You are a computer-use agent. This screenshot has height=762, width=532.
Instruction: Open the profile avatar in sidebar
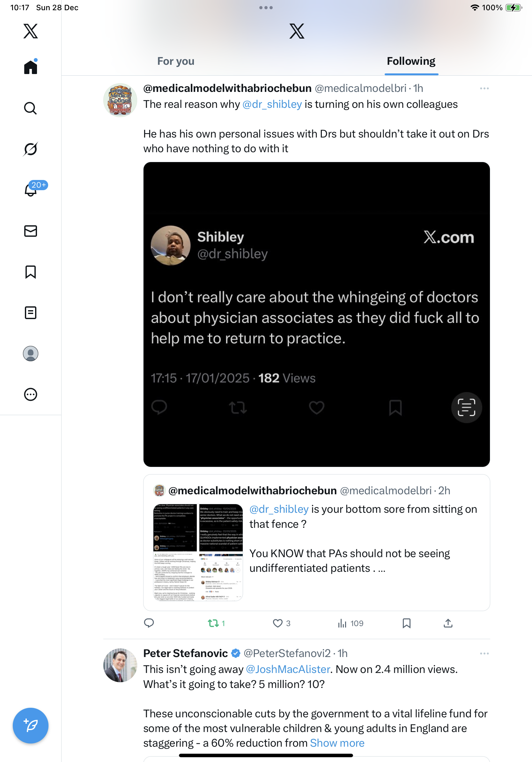(x=31, y=354)
